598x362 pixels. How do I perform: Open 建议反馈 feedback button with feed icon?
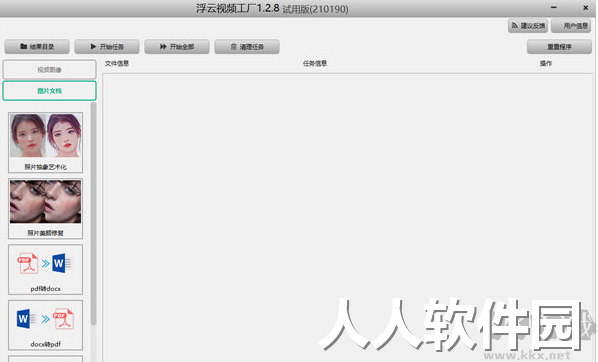(528, 26)
